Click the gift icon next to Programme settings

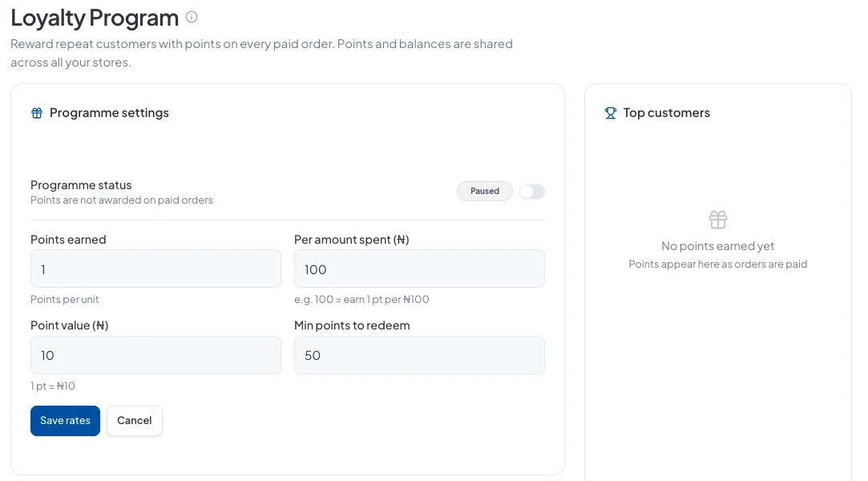(x=37, y=113)
